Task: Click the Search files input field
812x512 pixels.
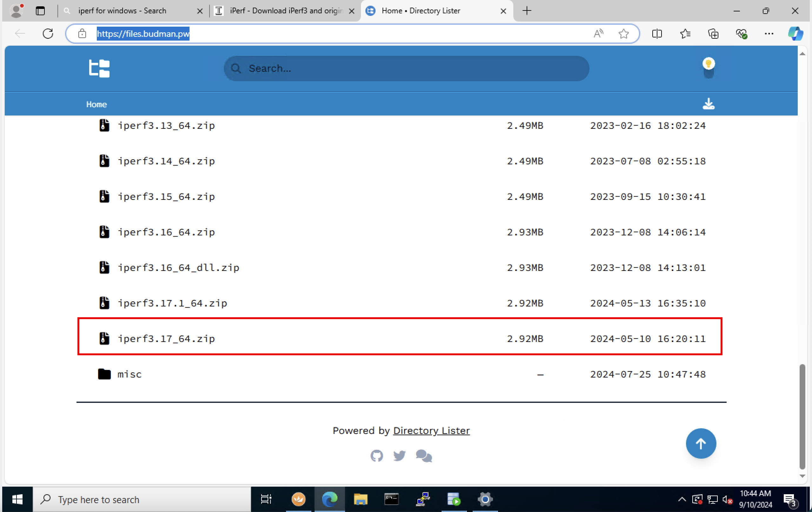Action: click(406, 69)
